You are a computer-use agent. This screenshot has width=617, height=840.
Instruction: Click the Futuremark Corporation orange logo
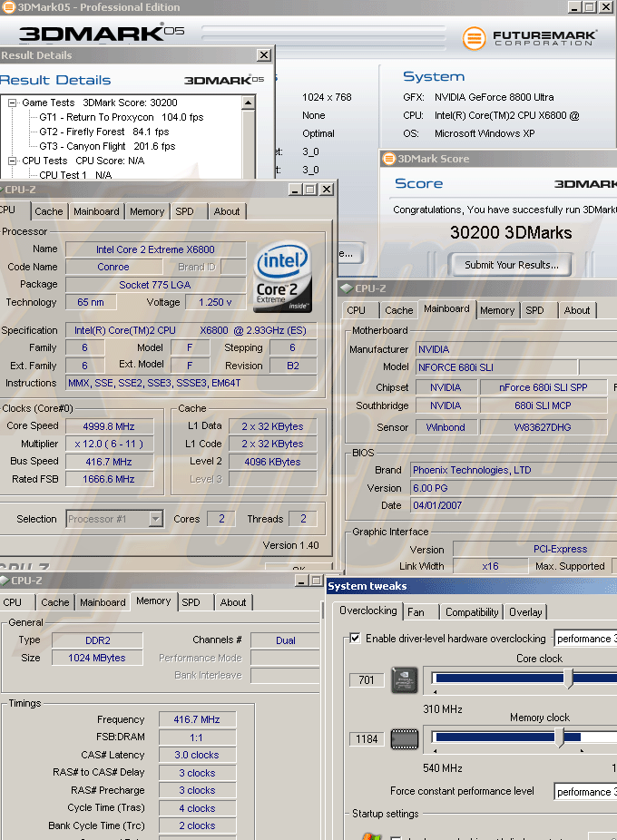pyautogui.click(x=474, y=38)
